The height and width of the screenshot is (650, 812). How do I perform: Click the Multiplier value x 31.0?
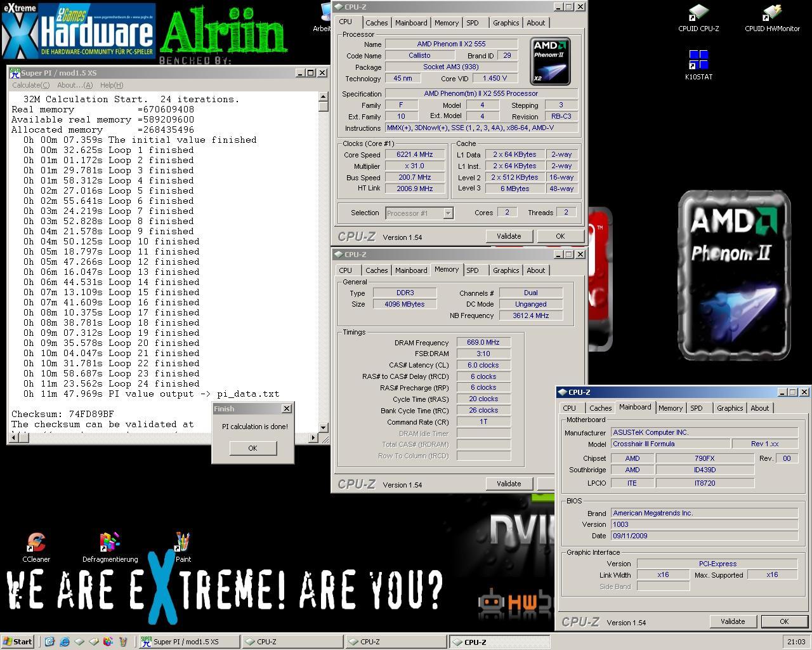point(415,166)
